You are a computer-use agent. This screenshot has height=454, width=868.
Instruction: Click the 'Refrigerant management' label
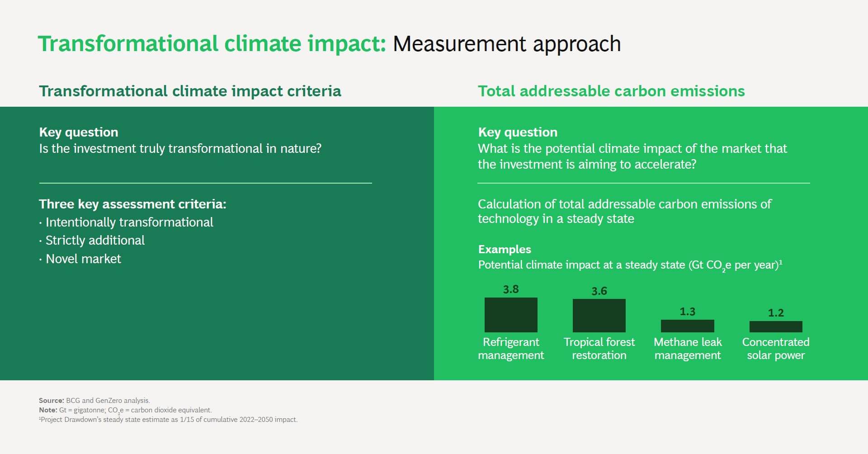tap(511, 349)
